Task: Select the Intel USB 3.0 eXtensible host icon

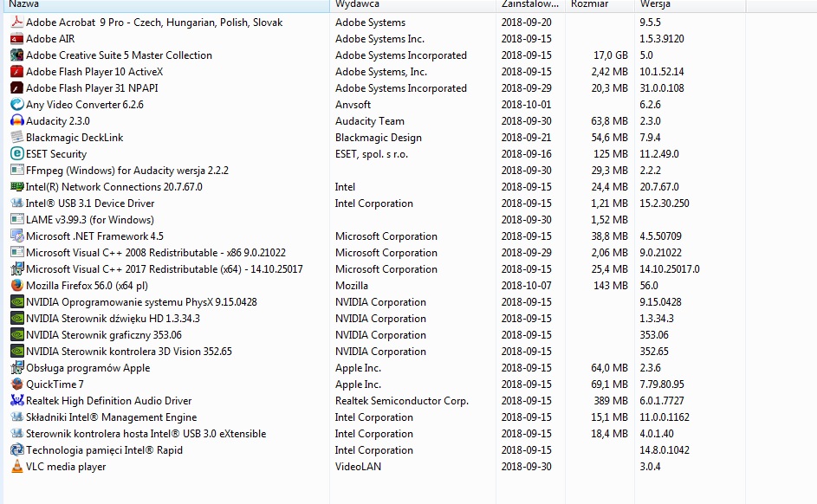Action: click(x=17, y=434)
